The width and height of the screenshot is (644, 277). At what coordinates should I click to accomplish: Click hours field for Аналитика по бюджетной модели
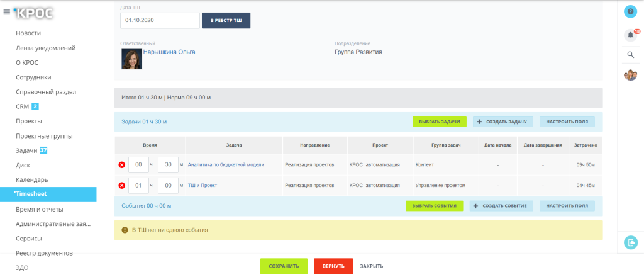coord(138,165)
